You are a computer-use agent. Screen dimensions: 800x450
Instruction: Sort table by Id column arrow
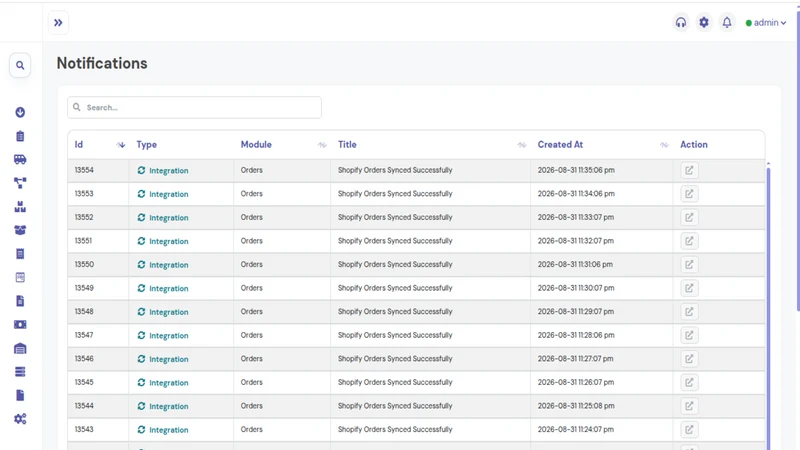point(121,145)
